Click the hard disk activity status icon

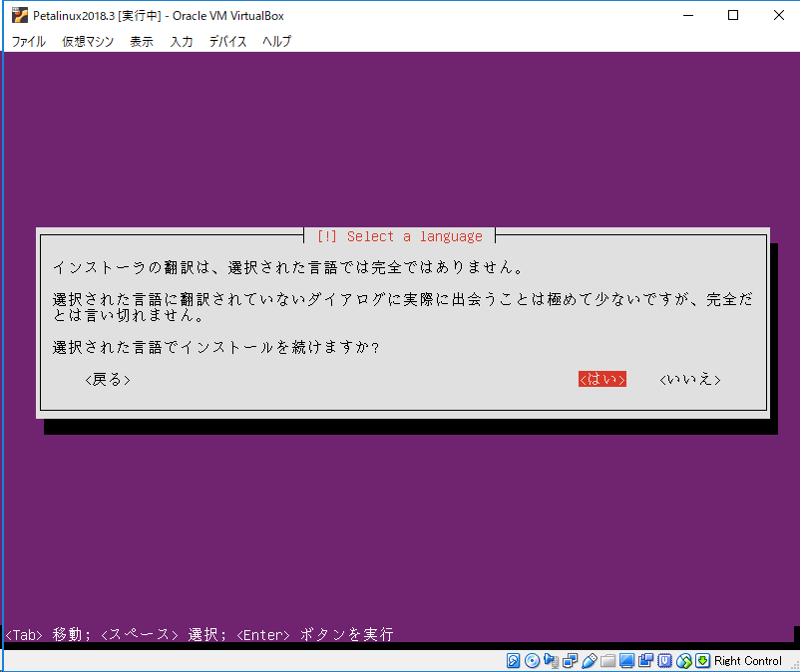[512, 660]
